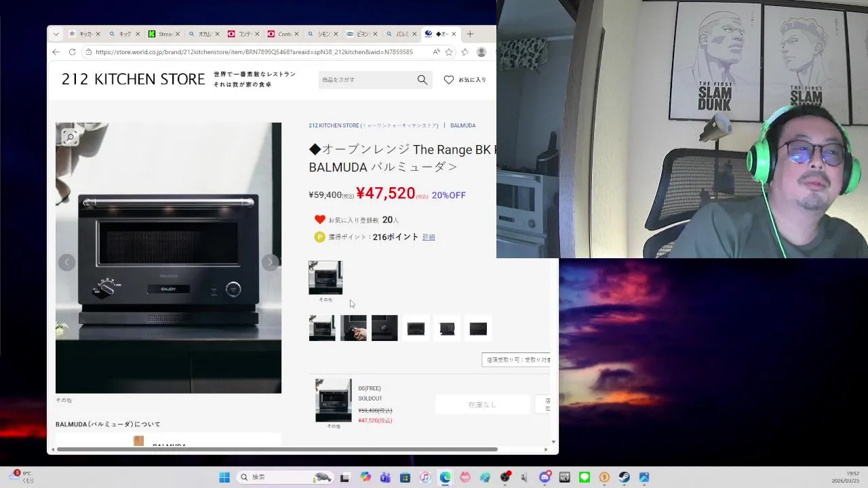868x488 pixels.
Task: Zoom the product image with magnifier icon
Action: [x=70, y=138]
